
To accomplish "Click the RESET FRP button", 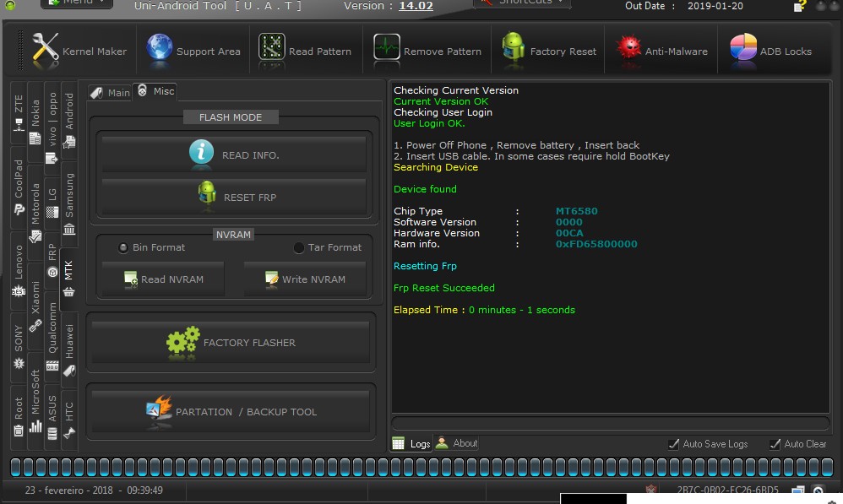I will coord(234,197).
